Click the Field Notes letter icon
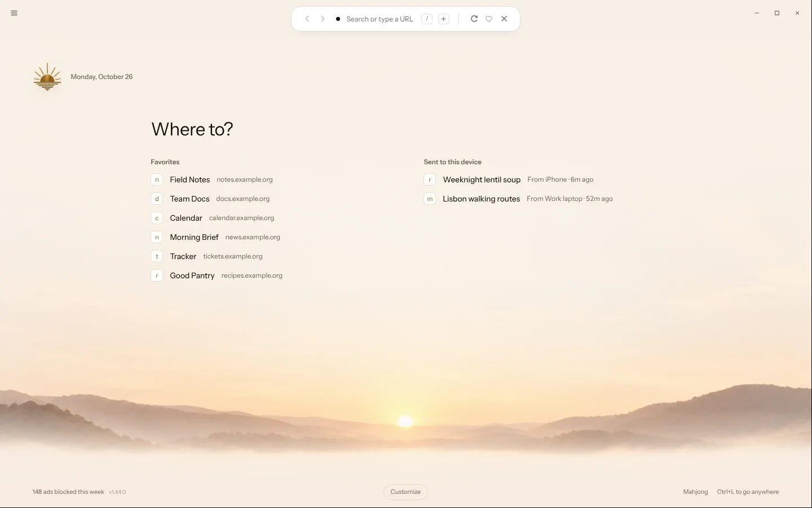This screenshot has height=508, width=812. (157, 179)
